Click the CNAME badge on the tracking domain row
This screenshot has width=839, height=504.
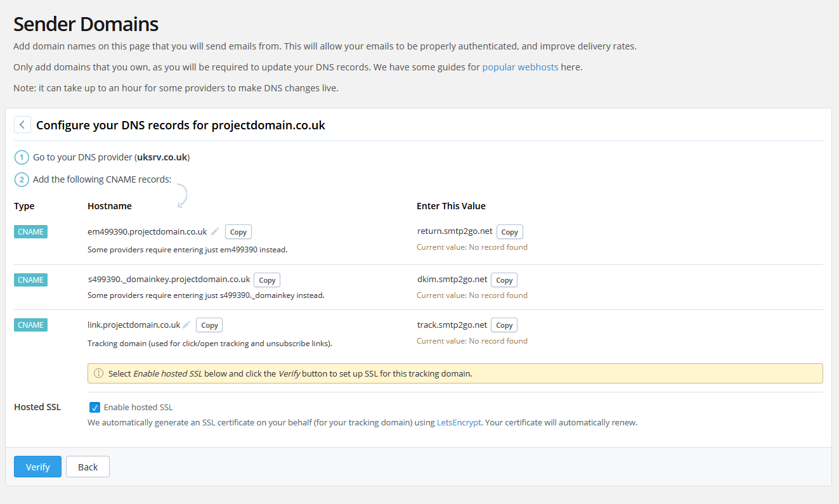point(30,325)
